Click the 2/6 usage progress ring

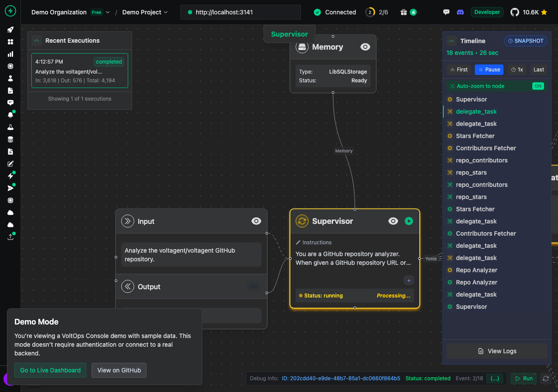pyautogui.click(x=370, y=12)
